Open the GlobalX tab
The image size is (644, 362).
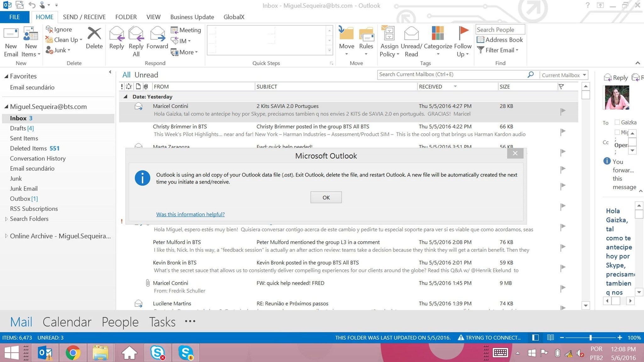pyautogui.click(x=234, y=17)
